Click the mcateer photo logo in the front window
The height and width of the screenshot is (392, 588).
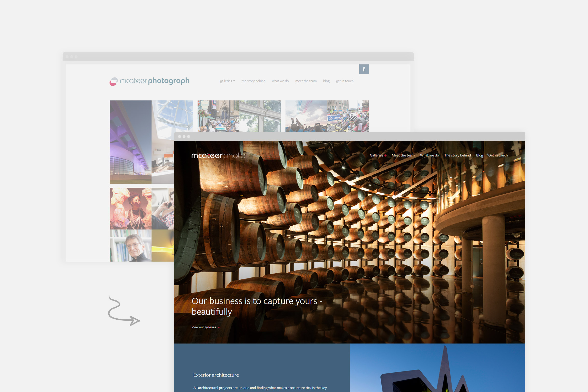point(218,155)
